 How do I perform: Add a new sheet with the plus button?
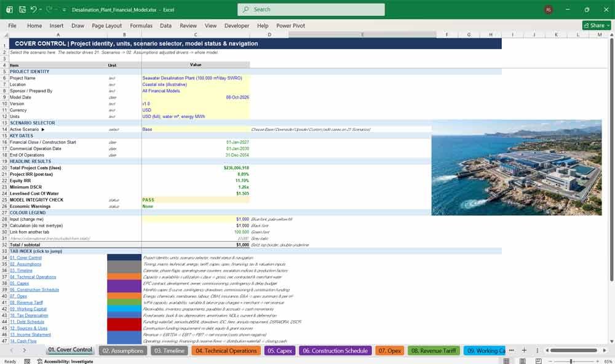coord(524,350)
